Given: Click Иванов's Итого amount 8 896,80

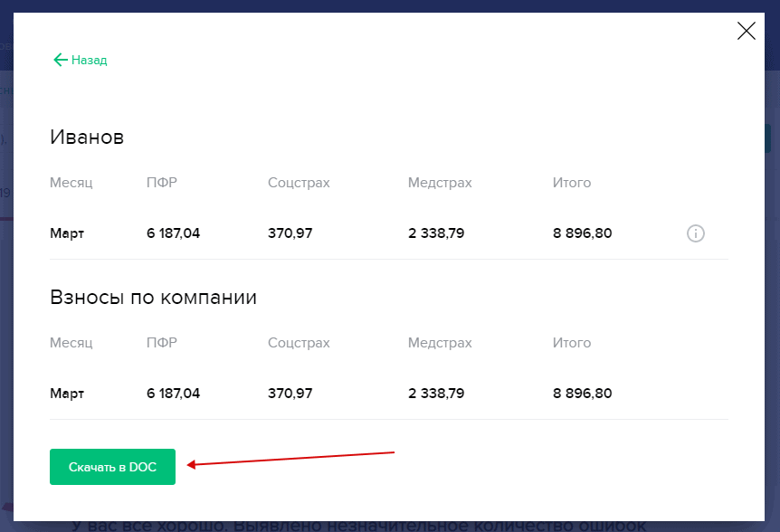Looking at the screenshot, I should click(x=582, y=233).
